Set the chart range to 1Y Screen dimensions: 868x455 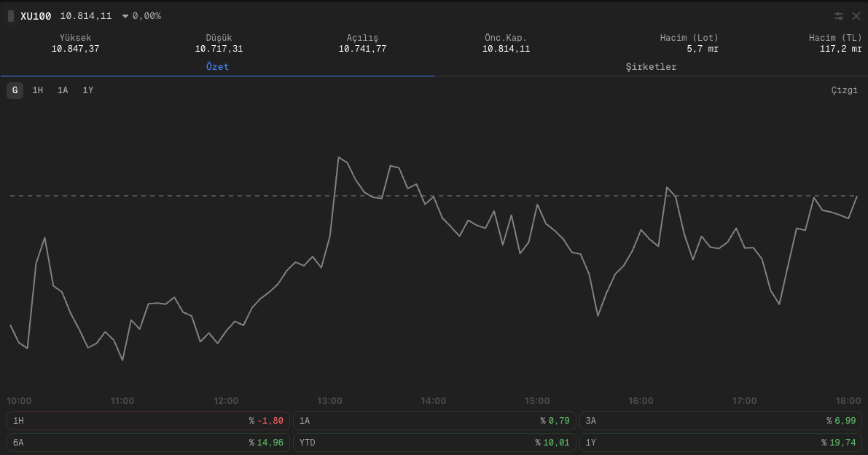[87, 90]
